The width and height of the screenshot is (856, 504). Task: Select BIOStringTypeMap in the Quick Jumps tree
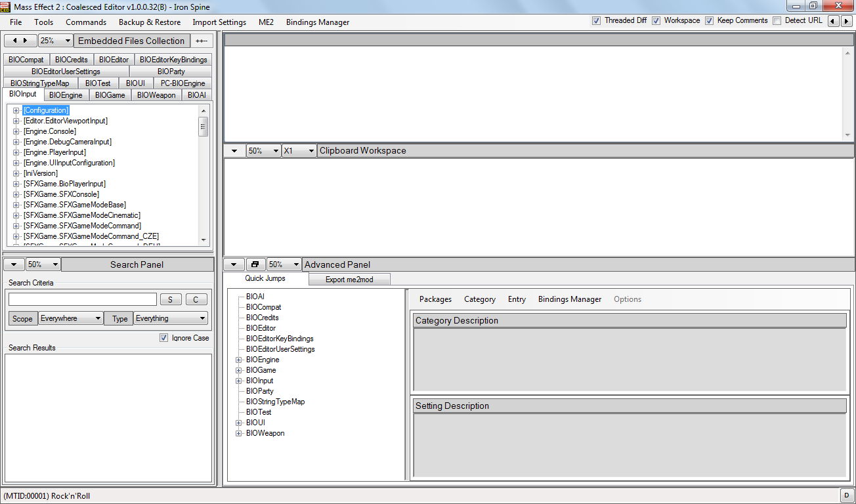click(276, 402)
